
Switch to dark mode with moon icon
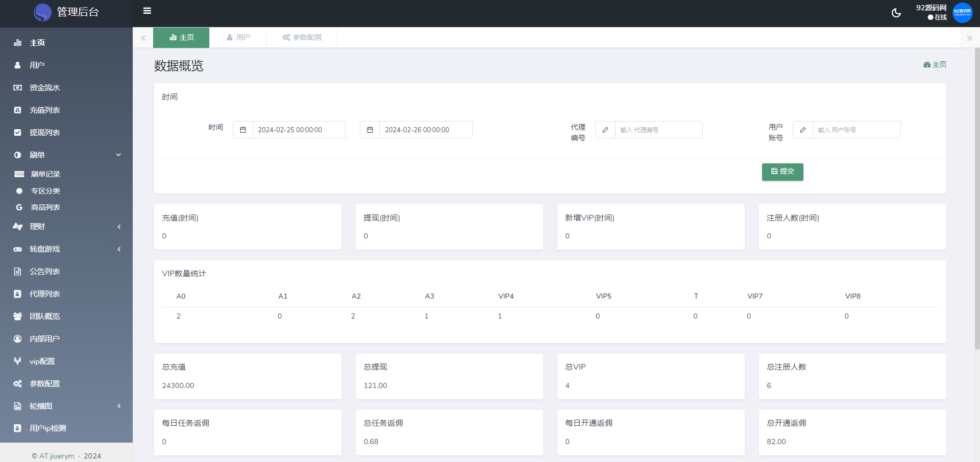coord(896,13)
